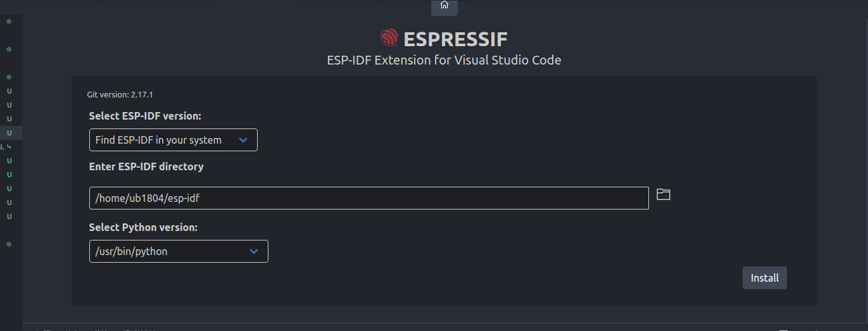
Task: Click the 'Enter ESP-IDF directory' label
Action: tap(146, 167)
